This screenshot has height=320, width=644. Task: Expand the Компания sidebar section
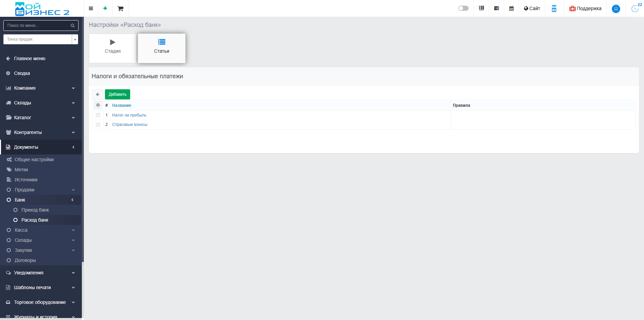40,88
